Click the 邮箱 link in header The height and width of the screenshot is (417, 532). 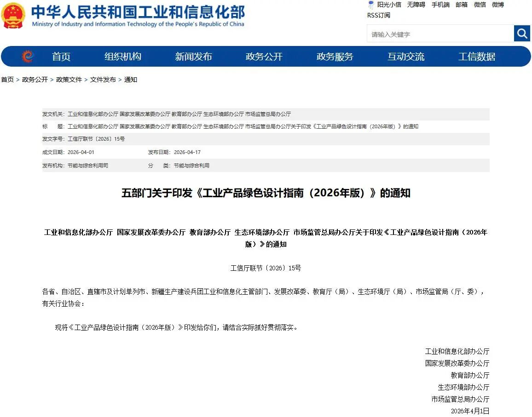[x=462, y=5]
